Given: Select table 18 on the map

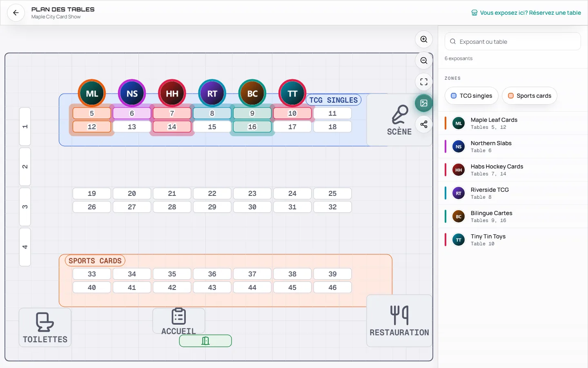Looking at the screenshot, I should pyautogui.click(x=332, y=127).
